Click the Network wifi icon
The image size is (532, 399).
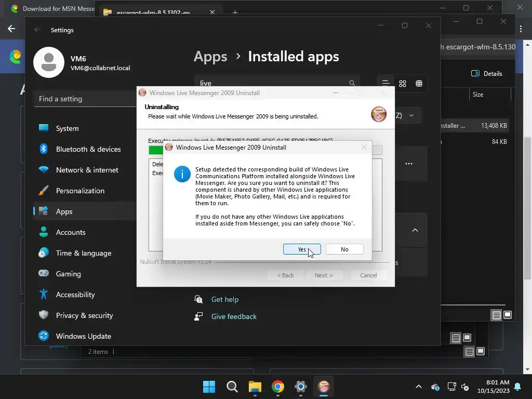point(44,169)
